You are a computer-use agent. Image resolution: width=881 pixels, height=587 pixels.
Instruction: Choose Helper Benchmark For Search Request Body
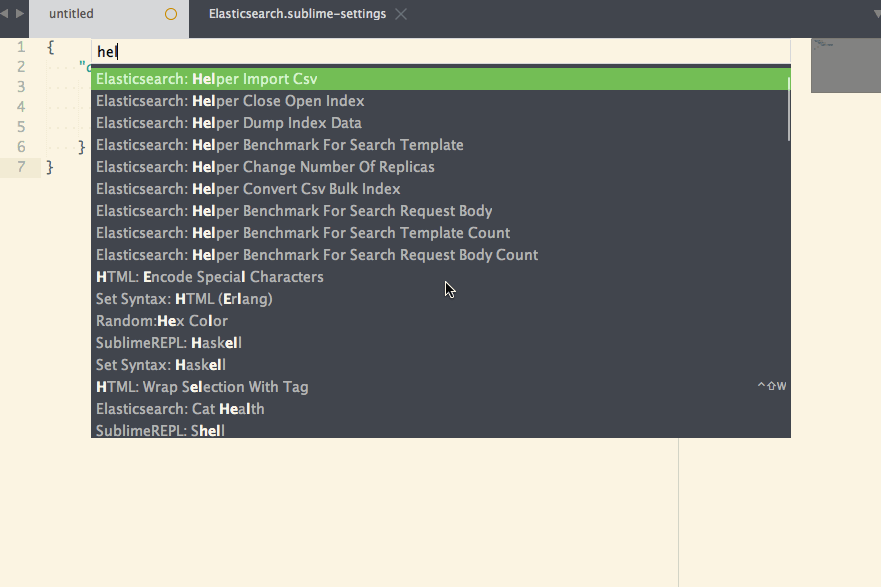(x=441, y=211)
